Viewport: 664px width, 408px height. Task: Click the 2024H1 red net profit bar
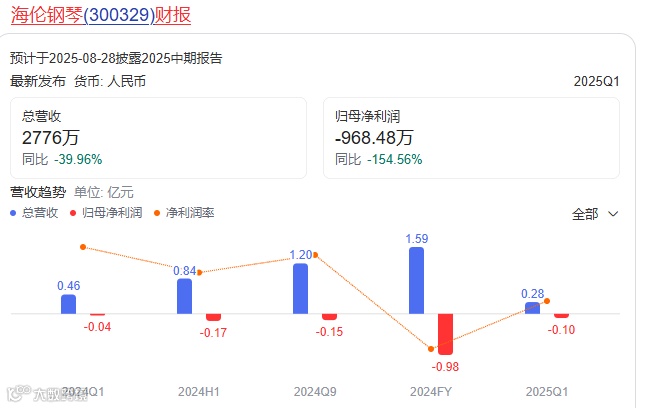point(213,317)
